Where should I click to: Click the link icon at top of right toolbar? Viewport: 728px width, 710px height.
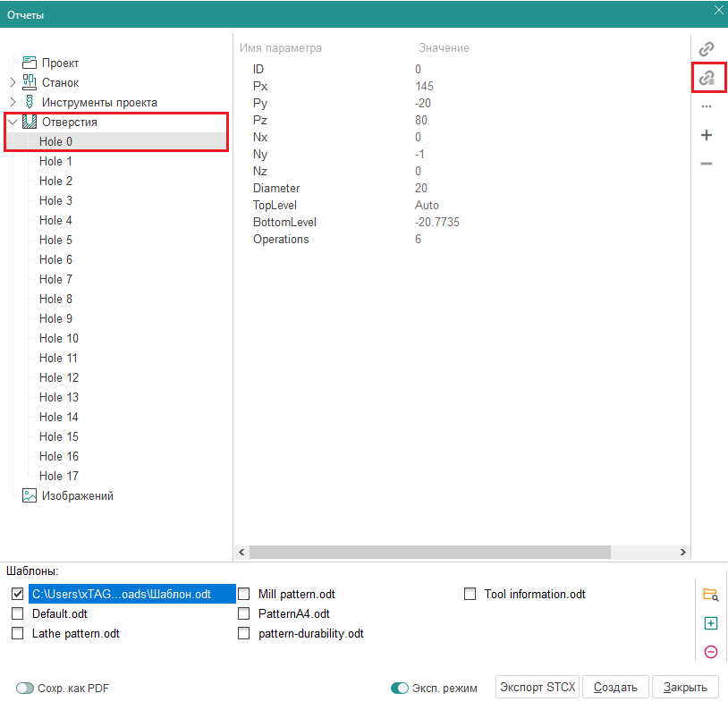click(707, 49)
